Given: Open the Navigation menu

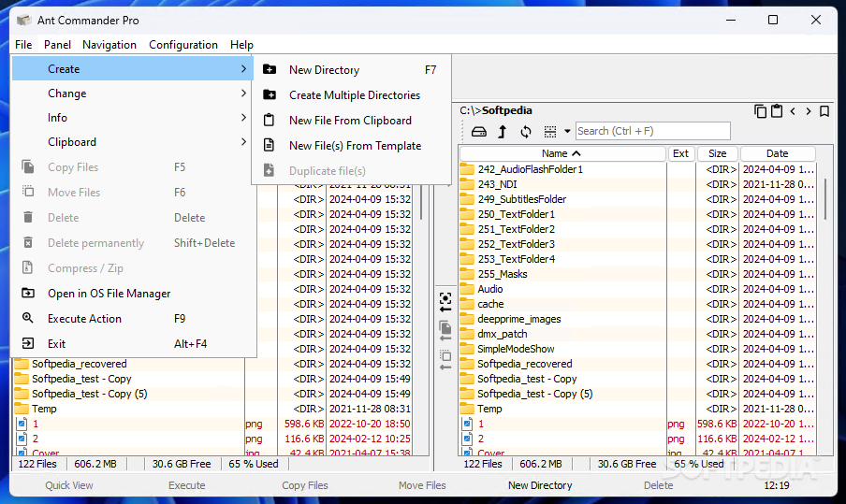Looking at the screenshot, I should (109, 45).
